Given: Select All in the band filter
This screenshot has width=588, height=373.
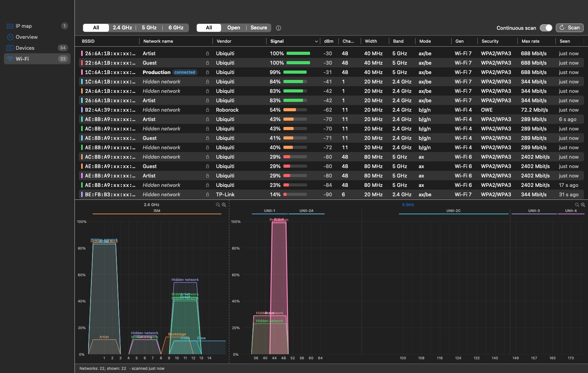Looking at the screenshot, I should click(96, 28).
